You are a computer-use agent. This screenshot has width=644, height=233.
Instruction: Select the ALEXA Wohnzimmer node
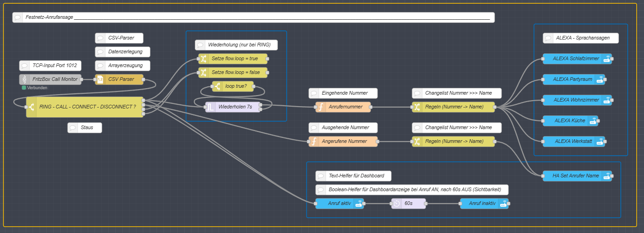575,100
